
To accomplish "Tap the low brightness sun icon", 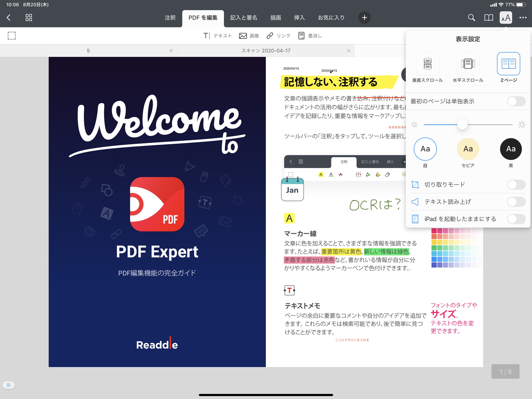I will click(414, 125).
